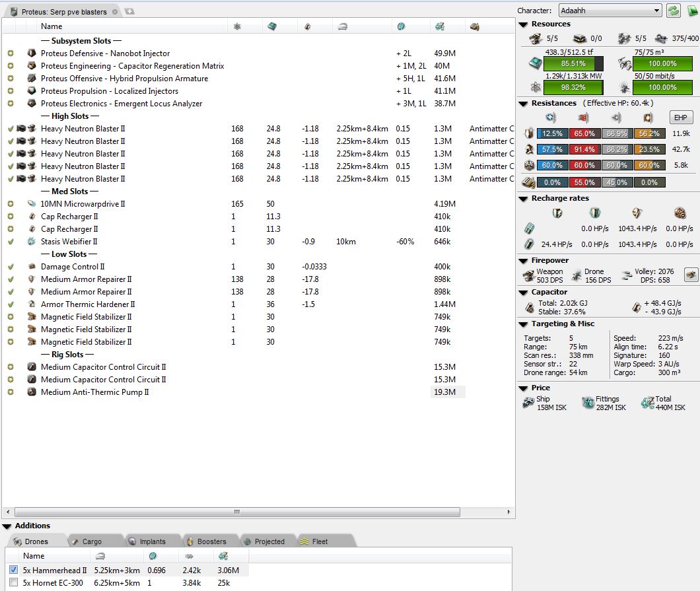The image size is (700, 591).
Task: Open a new fitting tab
Action: 130,11
